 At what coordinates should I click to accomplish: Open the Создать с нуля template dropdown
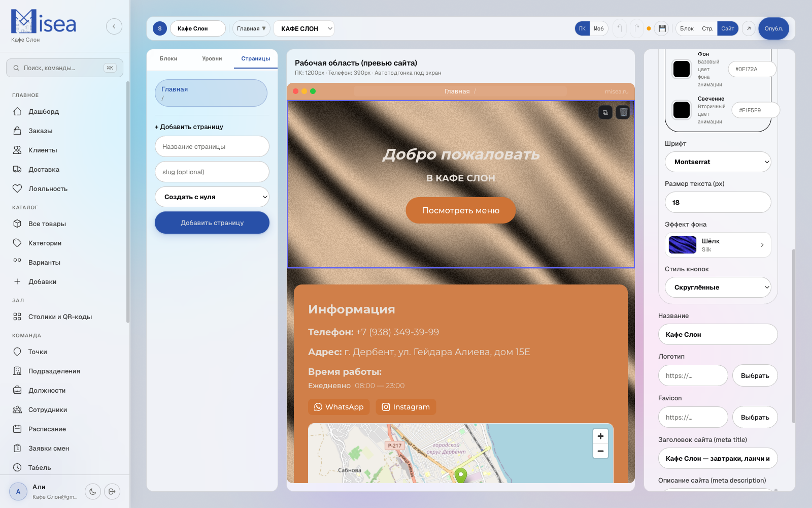pos(212,197)
